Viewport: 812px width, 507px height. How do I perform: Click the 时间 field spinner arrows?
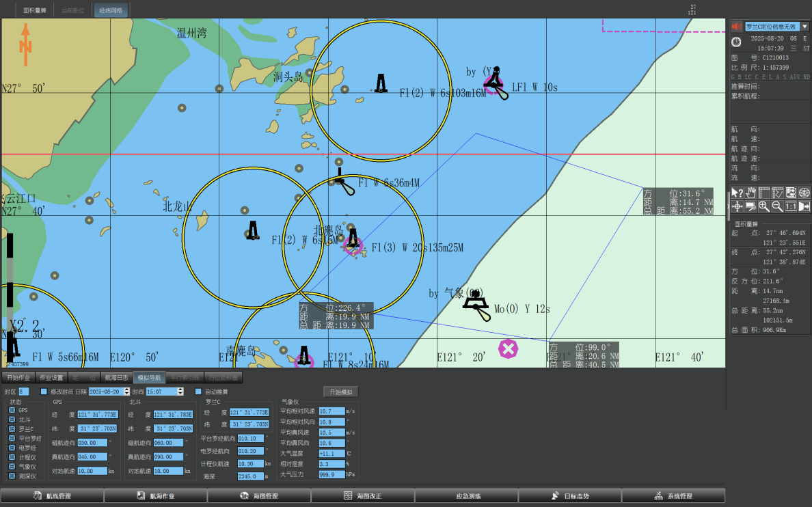click(180, 392)
